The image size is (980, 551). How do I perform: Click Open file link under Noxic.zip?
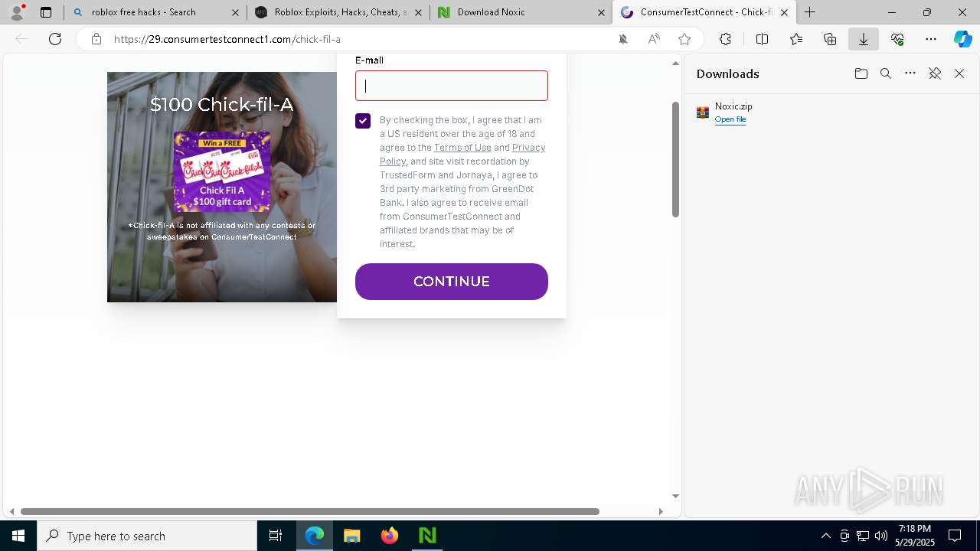730,119
